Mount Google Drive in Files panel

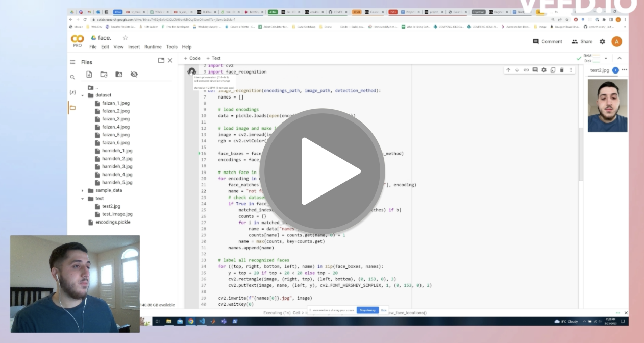coord(118,74)
